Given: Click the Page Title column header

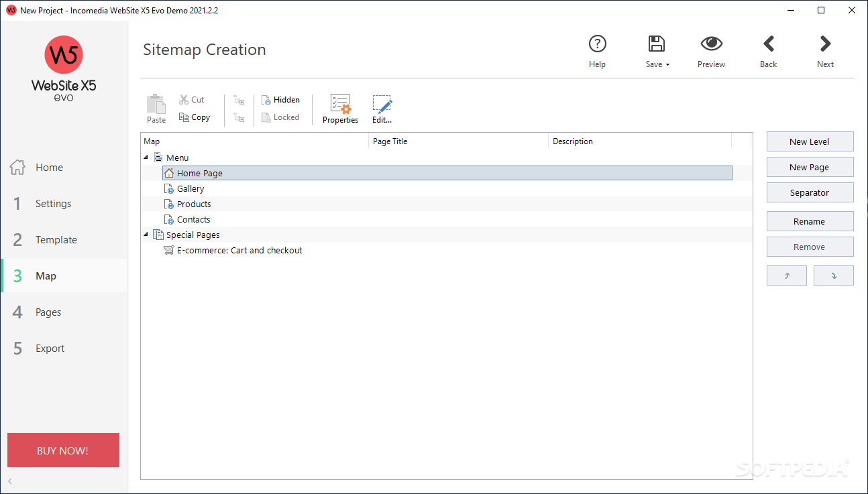Looking at the screenshot, I should coord(459,141).
